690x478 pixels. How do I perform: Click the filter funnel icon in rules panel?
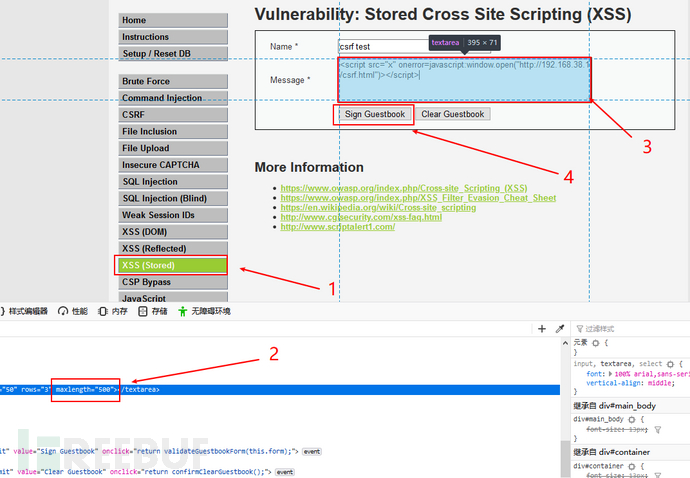(580, 329)
